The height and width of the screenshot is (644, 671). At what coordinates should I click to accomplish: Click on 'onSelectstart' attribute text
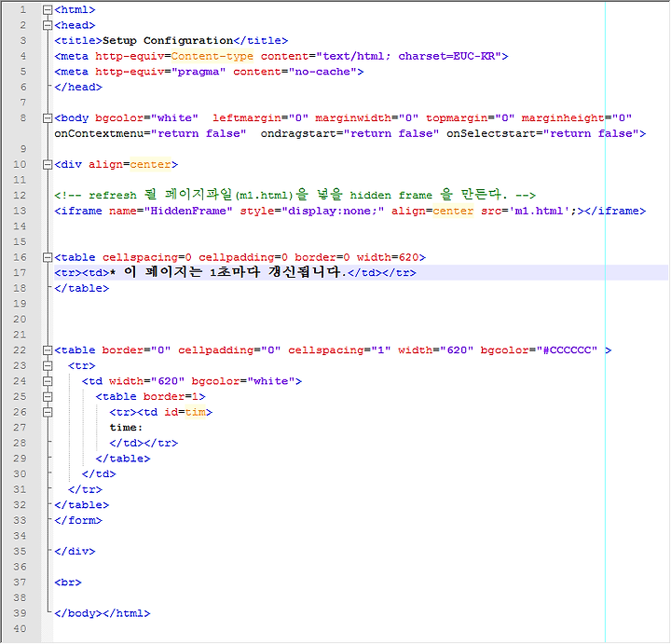(x=491, y=133)
